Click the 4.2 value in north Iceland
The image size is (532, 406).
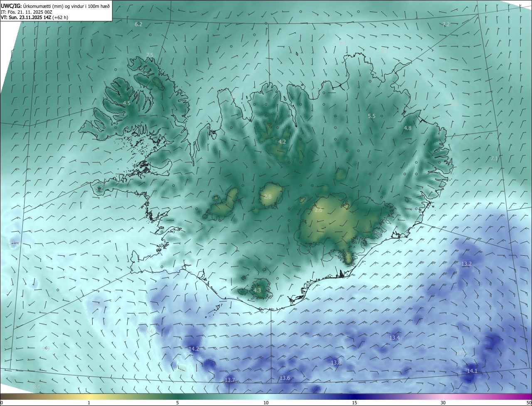282,142
